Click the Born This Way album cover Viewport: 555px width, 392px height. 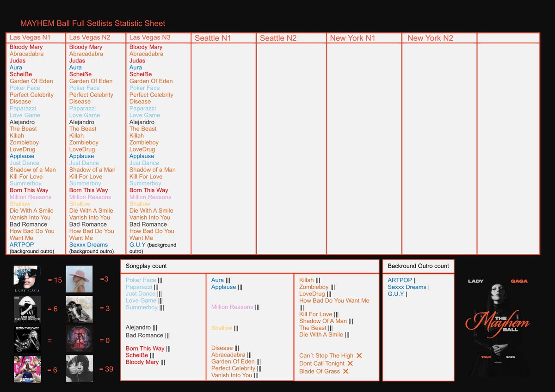(x=27, y=339)
